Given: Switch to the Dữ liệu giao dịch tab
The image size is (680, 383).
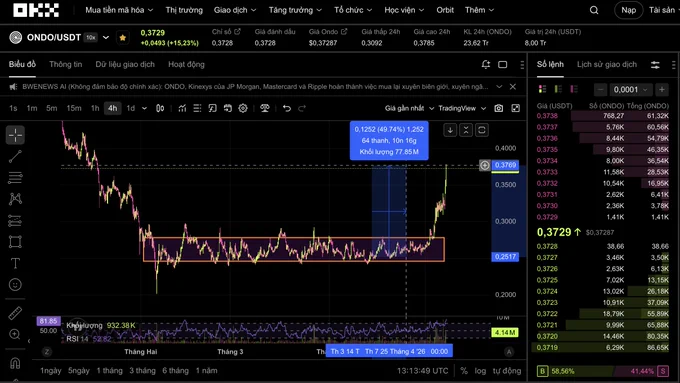Looking at the screenshot, I should pyautogui.click(x=125, y=65).
